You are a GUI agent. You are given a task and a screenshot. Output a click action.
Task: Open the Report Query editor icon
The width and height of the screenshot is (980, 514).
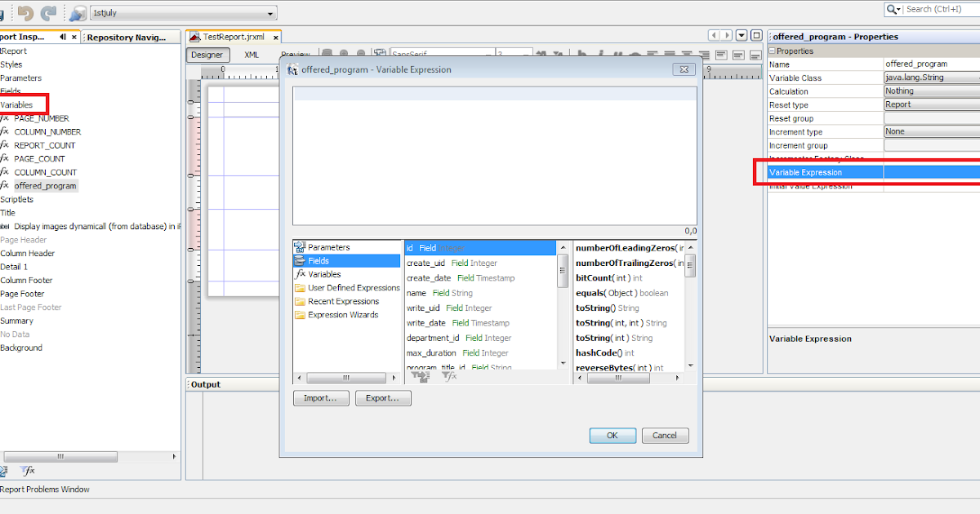tap(77, 11)
